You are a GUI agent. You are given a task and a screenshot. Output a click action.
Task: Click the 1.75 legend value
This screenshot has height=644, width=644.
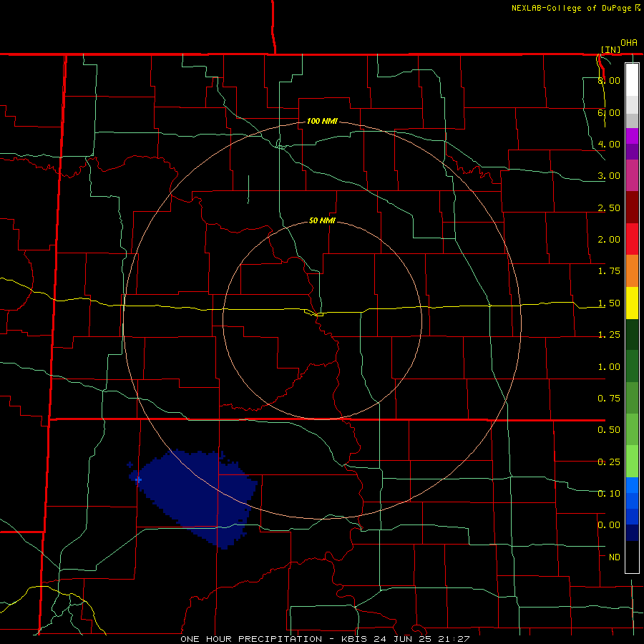coord(609,271)
